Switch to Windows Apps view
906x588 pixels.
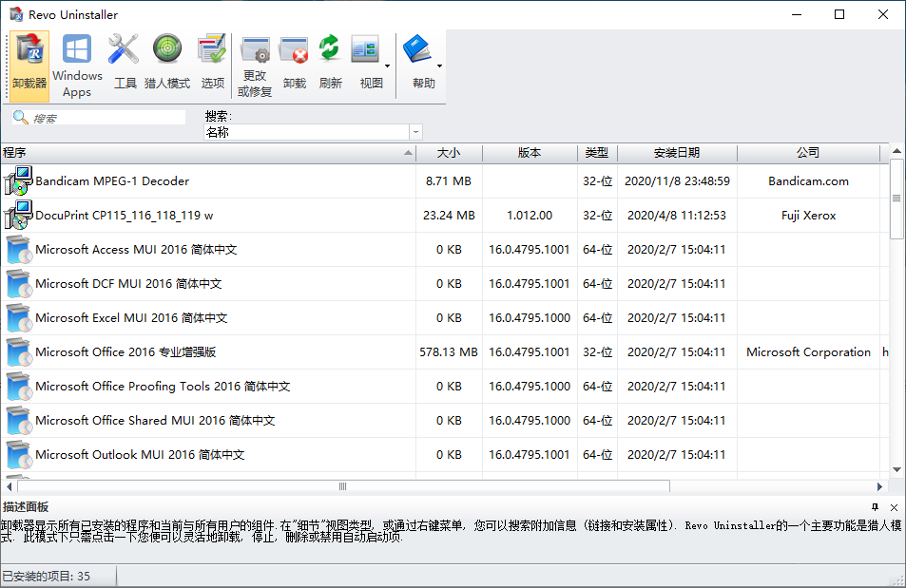[x=77, y=66]
